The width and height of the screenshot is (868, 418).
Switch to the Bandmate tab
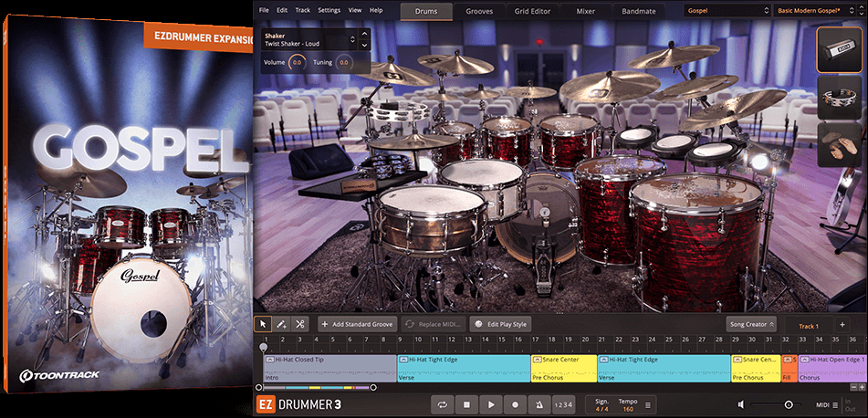(x=638, y=11)
